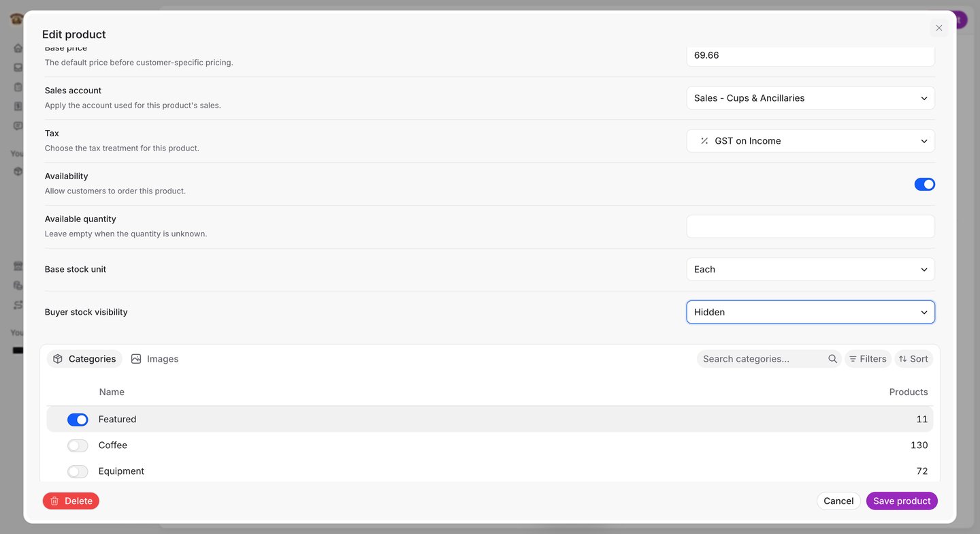Viewport: 980px width, 534px height.
Task: Click the Categories cube icon
Action: [x=58, y=359]
